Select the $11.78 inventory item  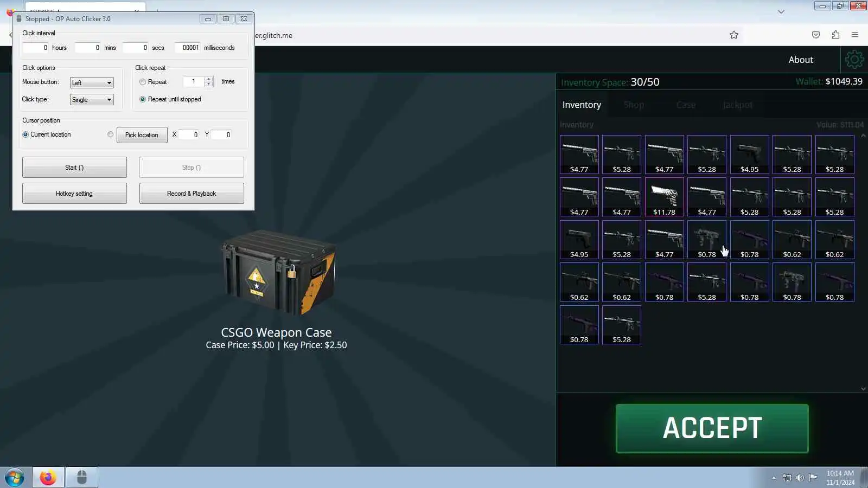(x=664, y=197)
